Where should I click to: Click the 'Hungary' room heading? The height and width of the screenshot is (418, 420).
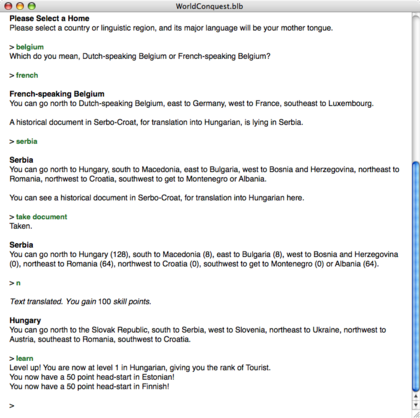[x=25, y=321]
